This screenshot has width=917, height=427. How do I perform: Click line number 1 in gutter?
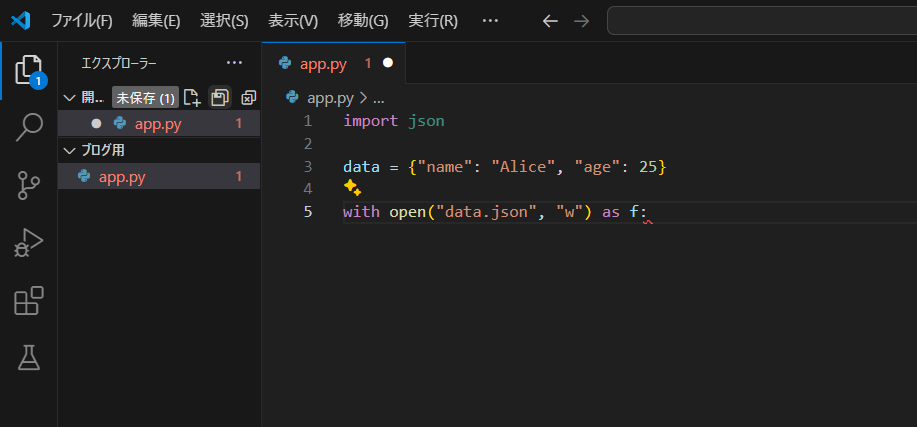click(308, 122)
